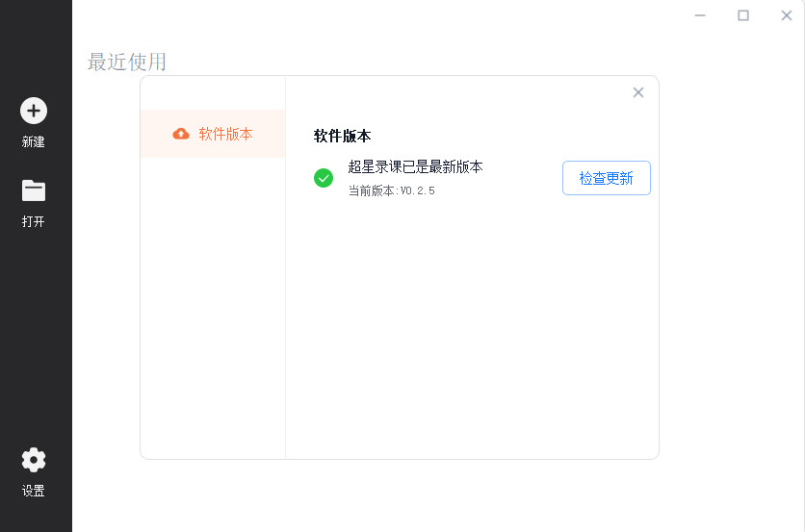Minimize the application window

[x=700, y=15]
